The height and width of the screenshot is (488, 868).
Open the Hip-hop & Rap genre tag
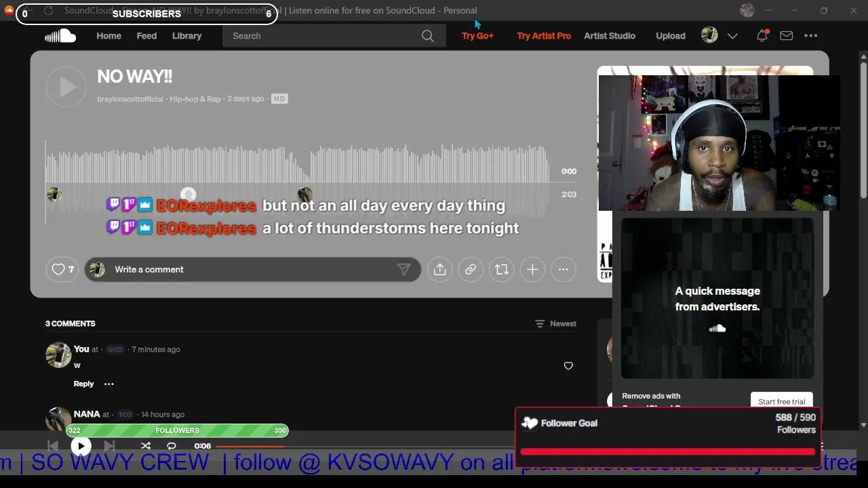coord(195,99)
